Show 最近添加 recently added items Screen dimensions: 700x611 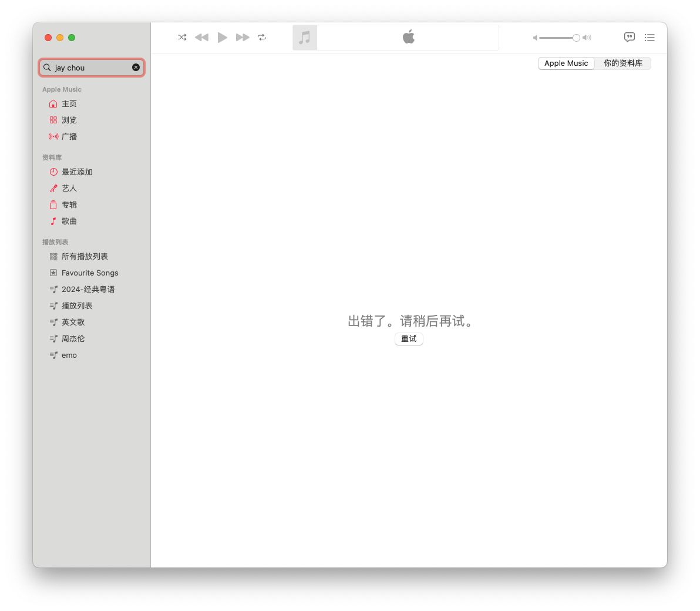77,172
